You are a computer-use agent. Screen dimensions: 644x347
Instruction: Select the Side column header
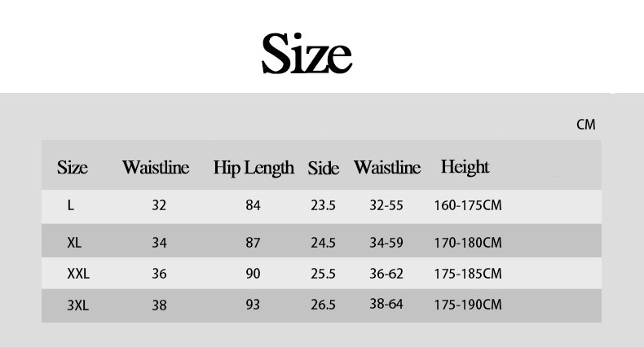coord(323,169)
